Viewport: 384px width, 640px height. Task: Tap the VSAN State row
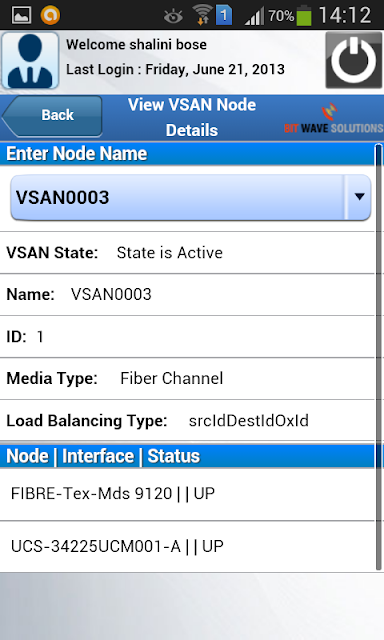pos(187,253)
